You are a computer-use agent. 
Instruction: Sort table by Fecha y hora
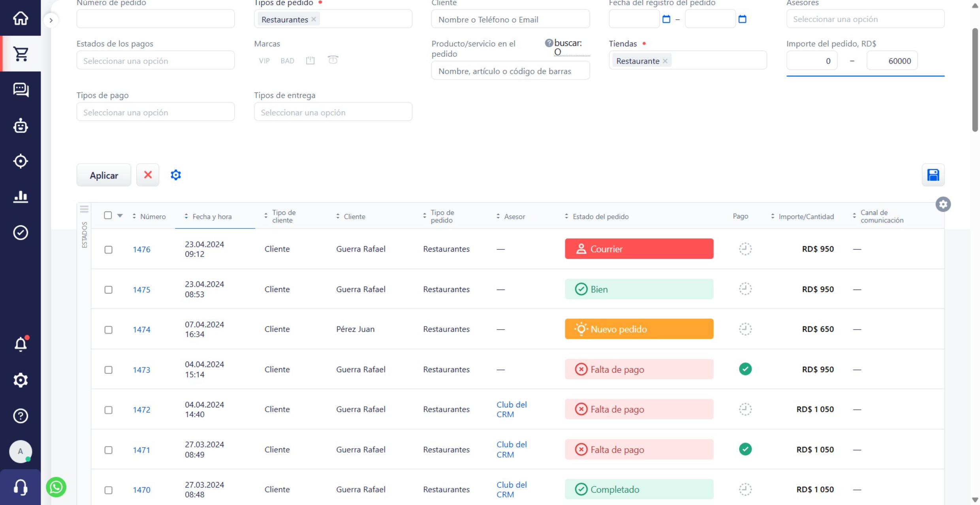click(x=212, y=217)
